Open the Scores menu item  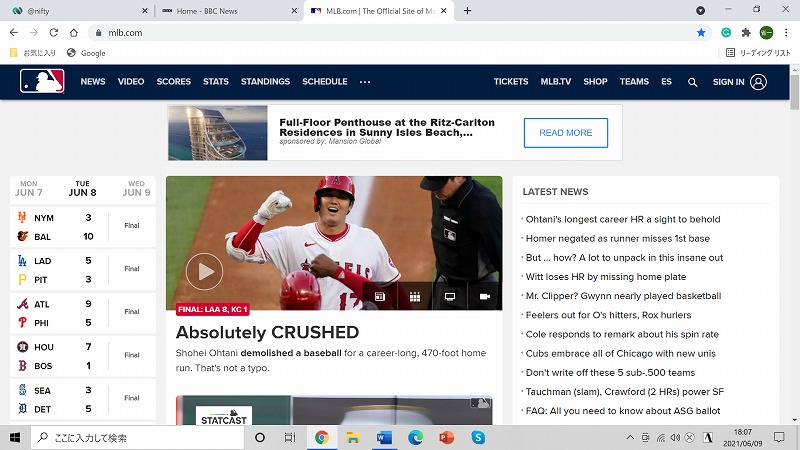coord(173,82)
